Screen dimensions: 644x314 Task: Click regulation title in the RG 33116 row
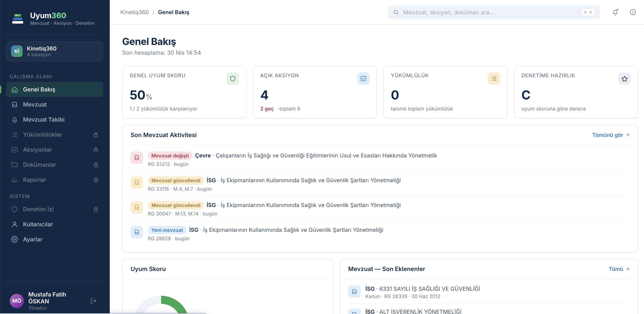(310, 180)
